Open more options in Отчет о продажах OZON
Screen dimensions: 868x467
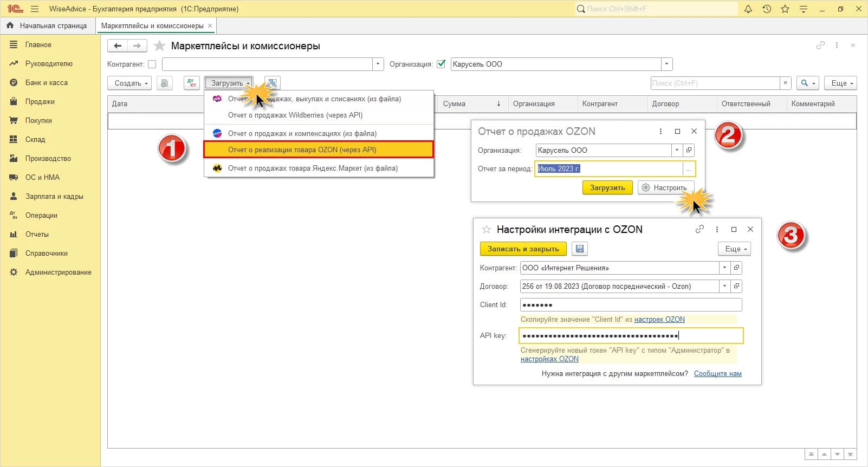660,131
